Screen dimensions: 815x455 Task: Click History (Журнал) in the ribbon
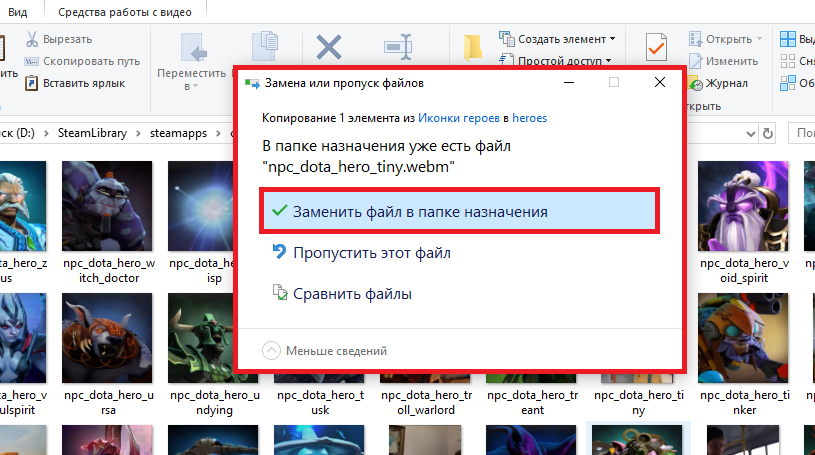tap(718, 83)
